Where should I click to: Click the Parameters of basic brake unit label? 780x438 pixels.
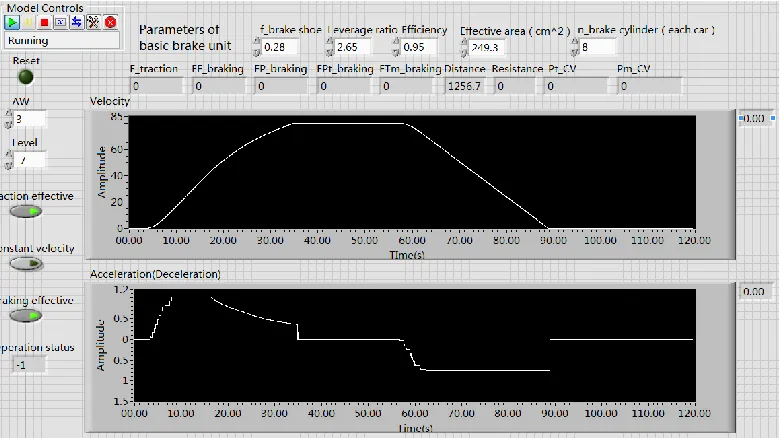point(185,37)
